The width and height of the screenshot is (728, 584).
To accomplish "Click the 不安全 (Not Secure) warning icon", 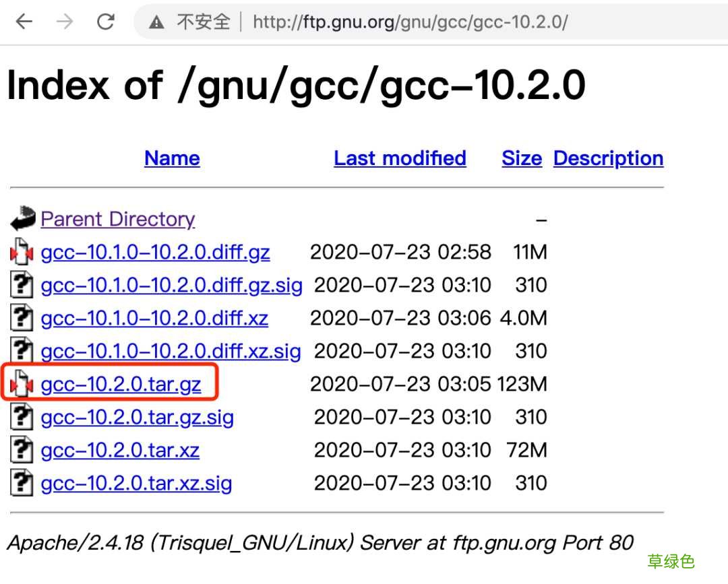I will (x=156, y=21).
